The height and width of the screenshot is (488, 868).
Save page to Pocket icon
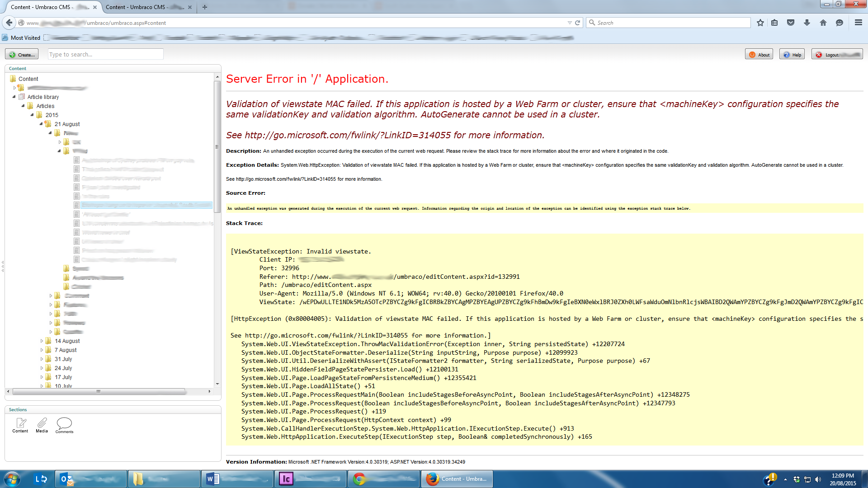[x=791, y=23]
